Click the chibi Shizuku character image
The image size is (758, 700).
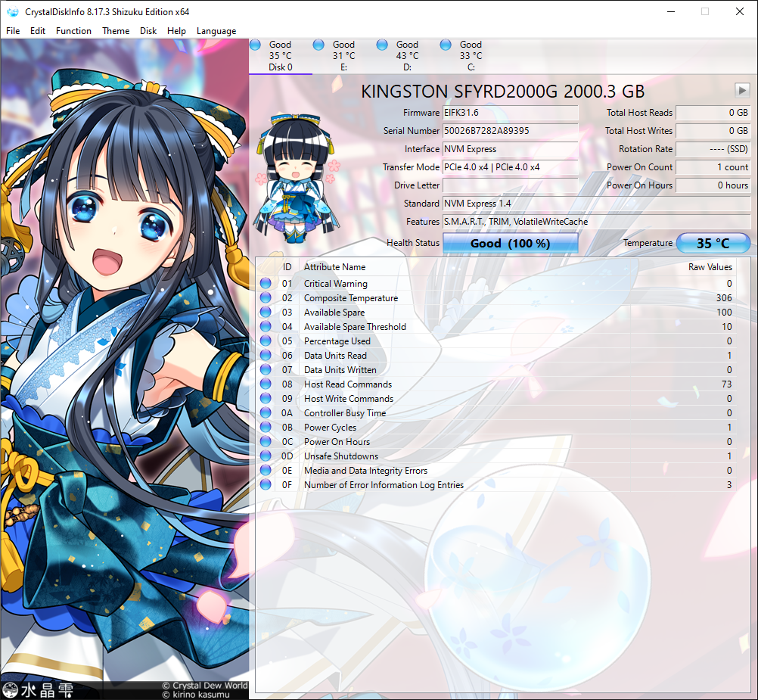tap(297, 178)
